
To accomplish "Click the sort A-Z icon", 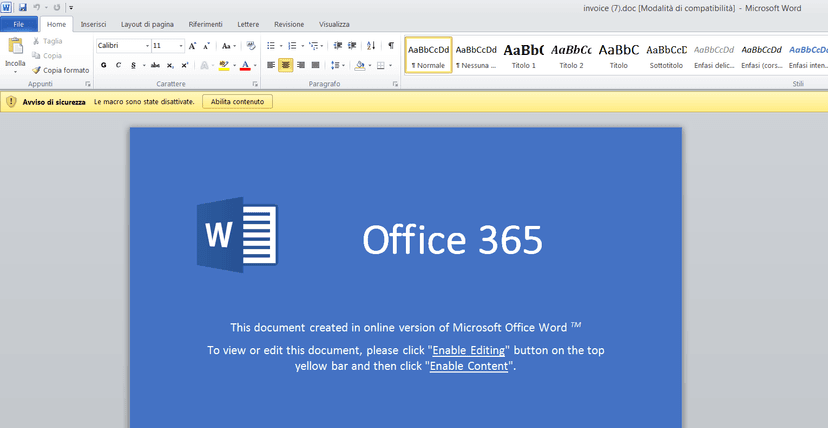I will 371,46.
